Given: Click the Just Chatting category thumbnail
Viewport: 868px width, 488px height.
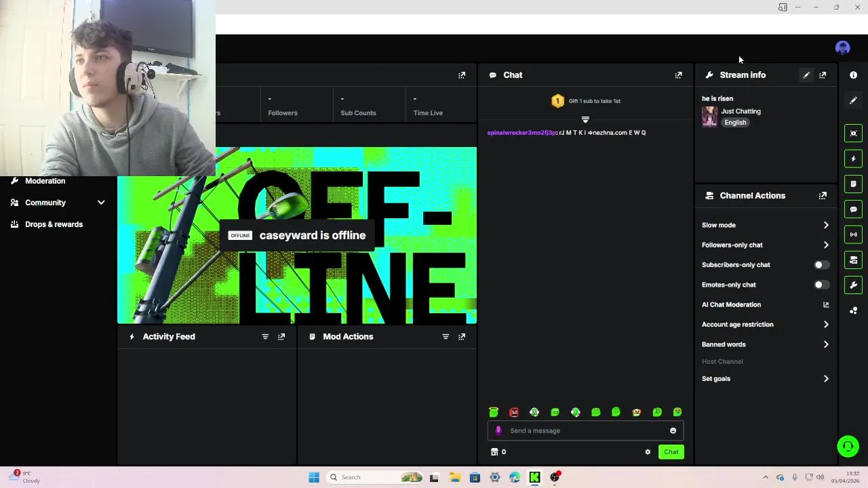Looking at the screenshot, I should click(x=709, y=117).
